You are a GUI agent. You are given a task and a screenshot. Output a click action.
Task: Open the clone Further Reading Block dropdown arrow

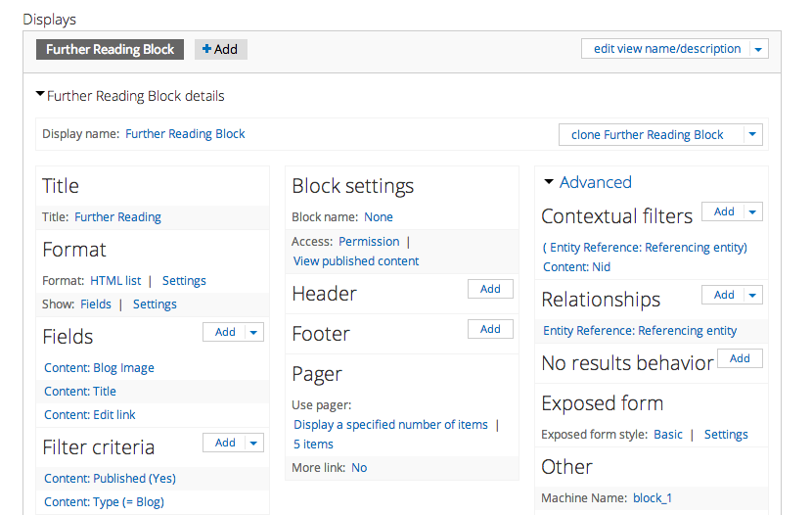coord(751,135)
